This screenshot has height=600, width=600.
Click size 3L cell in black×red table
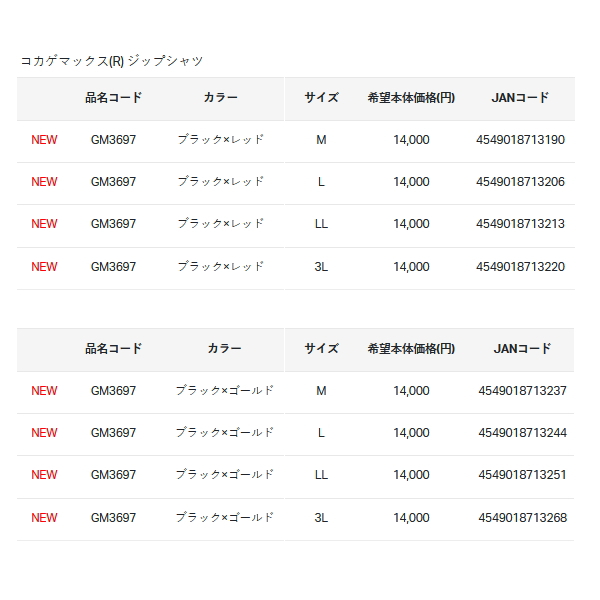point(321,267)
